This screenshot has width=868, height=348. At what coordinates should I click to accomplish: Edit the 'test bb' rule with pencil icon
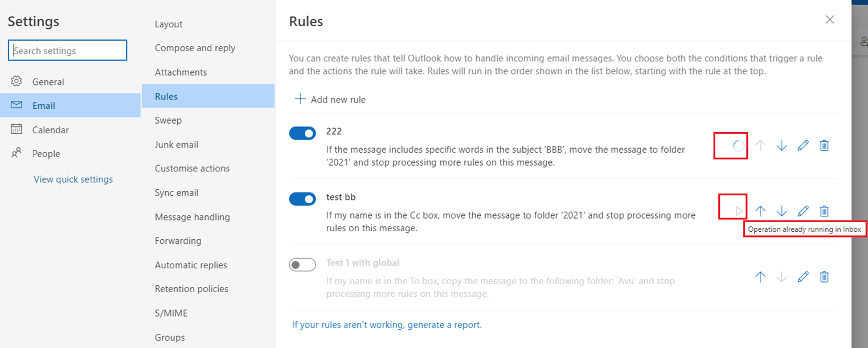click(803, 211)
